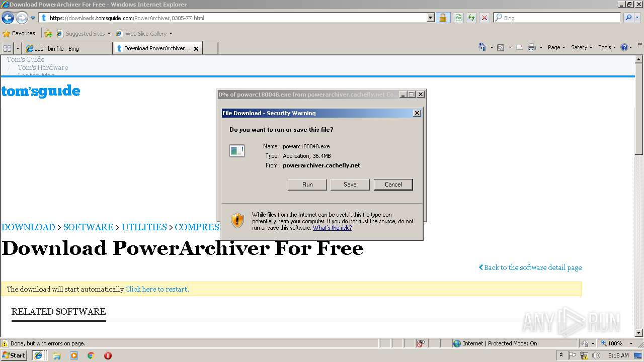Image resolution: width=644 pixels, height=362 pixels.
Task: Open the search provider dropdown arrow
Action: [x=637, y=18]
